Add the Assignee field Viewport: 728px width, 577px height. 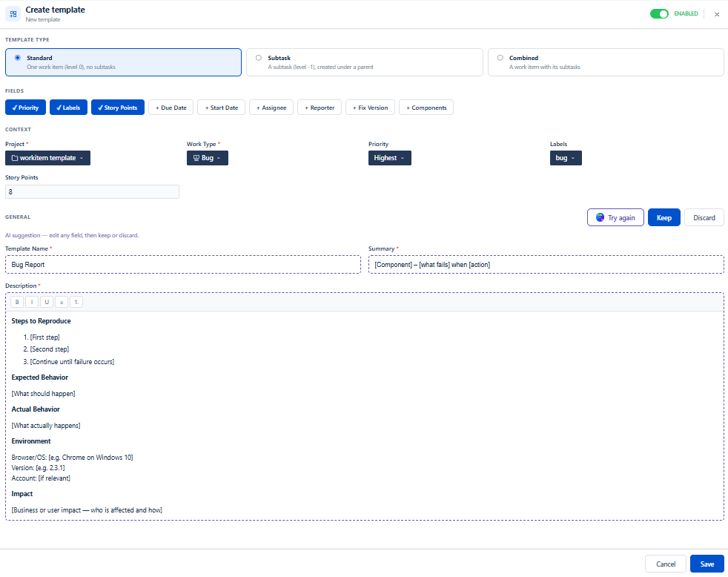pyautogui.click(x=271, y=108)
